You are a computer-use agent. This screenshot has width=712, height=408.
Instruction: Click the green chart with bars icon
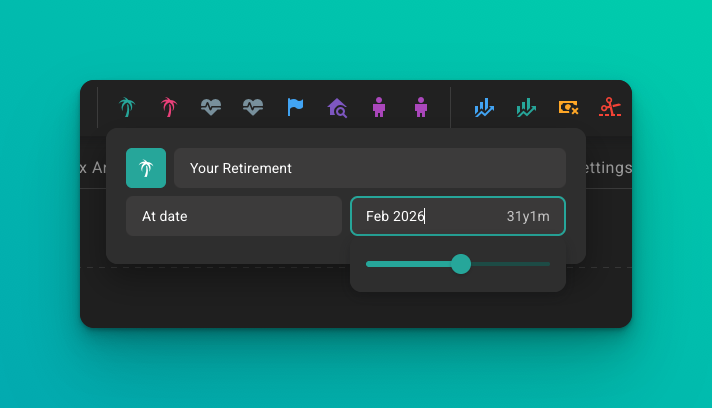pyautogui.click(x=526, y=107)
